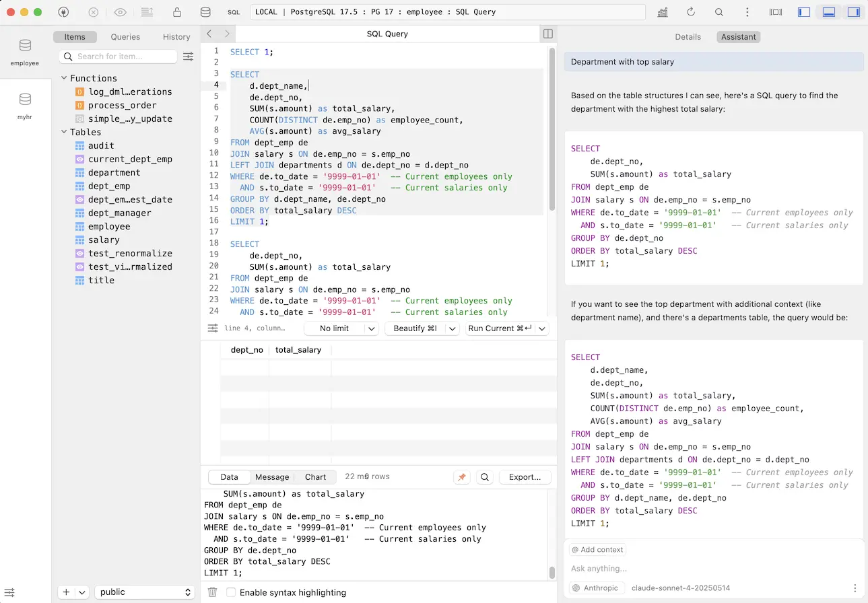Switch to the History tab

point(176,37)
